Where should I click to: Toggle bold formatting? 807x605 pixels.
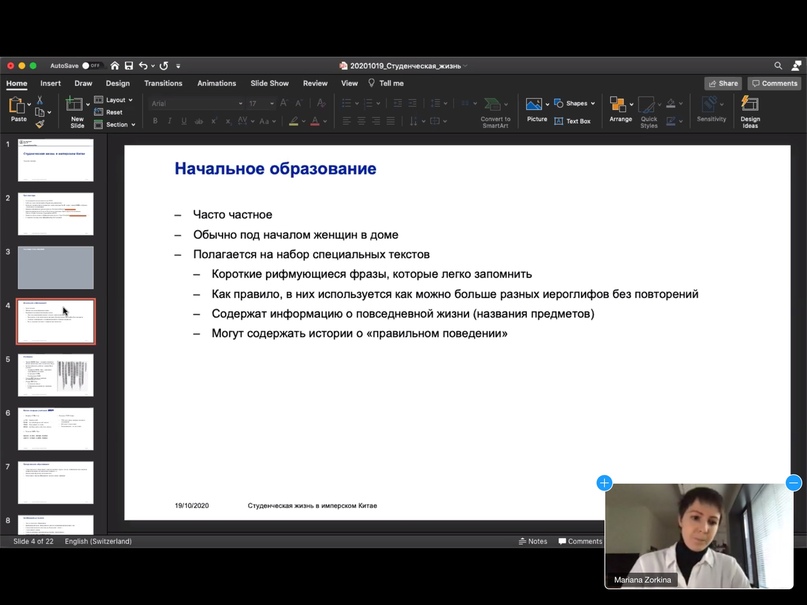pos(155,121)
